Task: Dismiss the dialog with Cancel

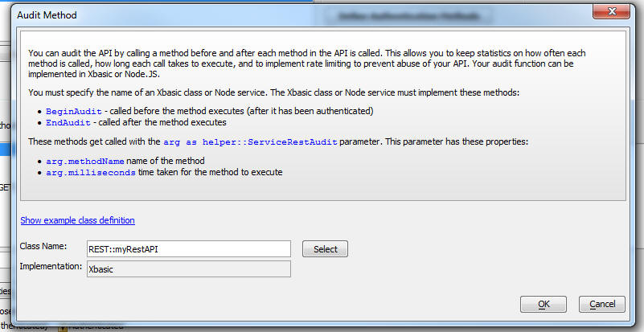Action: [602, 304]
